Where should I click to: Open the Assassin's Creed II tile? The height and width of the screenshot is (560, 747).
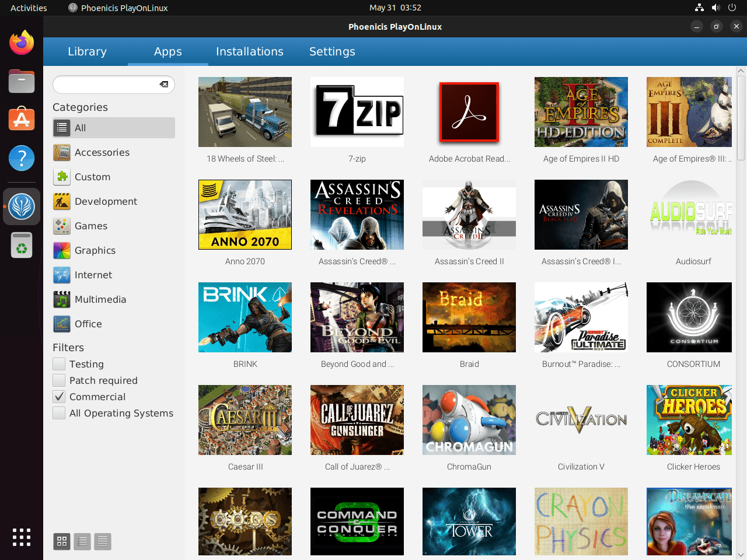tap(469, 215)
